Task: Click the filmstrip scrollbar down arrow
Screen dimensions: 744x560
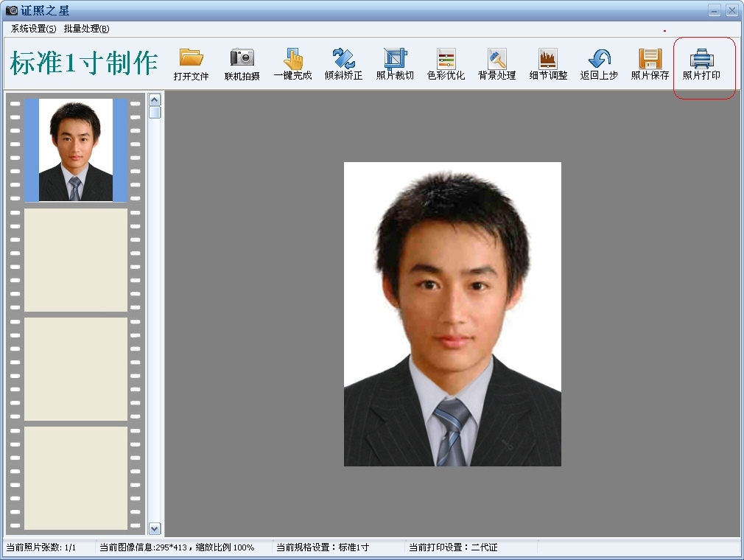Action: click(155, 528)
